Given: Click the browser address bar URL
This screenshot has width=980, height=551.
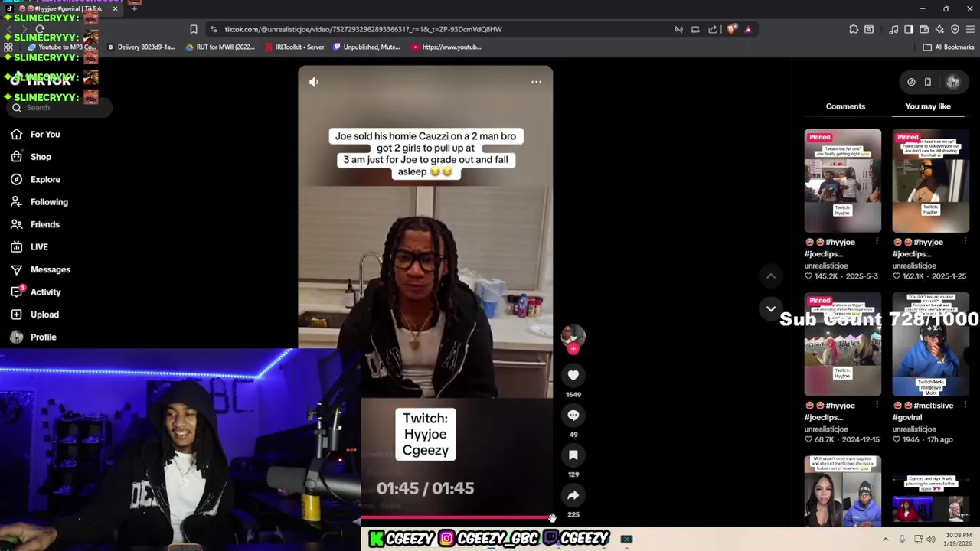Looking at the screenshot, I should (x=363, y=29).
